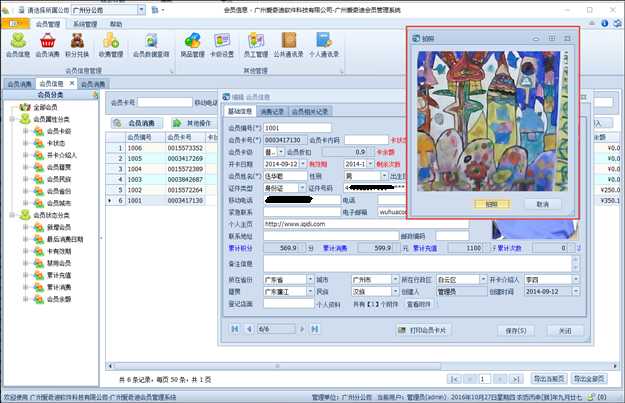This screenshot has height=403, width=625.
Task: Open 员工管理 in the ribbon
Action: (x=256, y=45)
